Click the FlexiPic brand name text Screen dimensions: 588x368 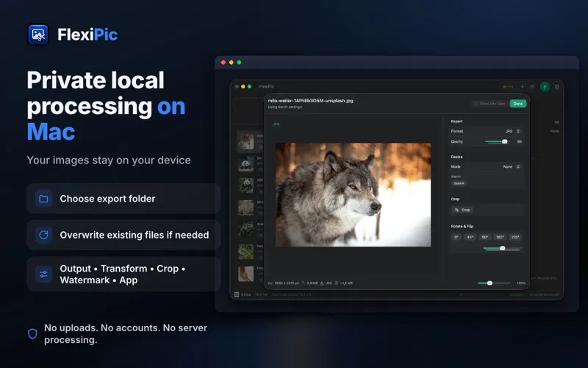point(87,35)
